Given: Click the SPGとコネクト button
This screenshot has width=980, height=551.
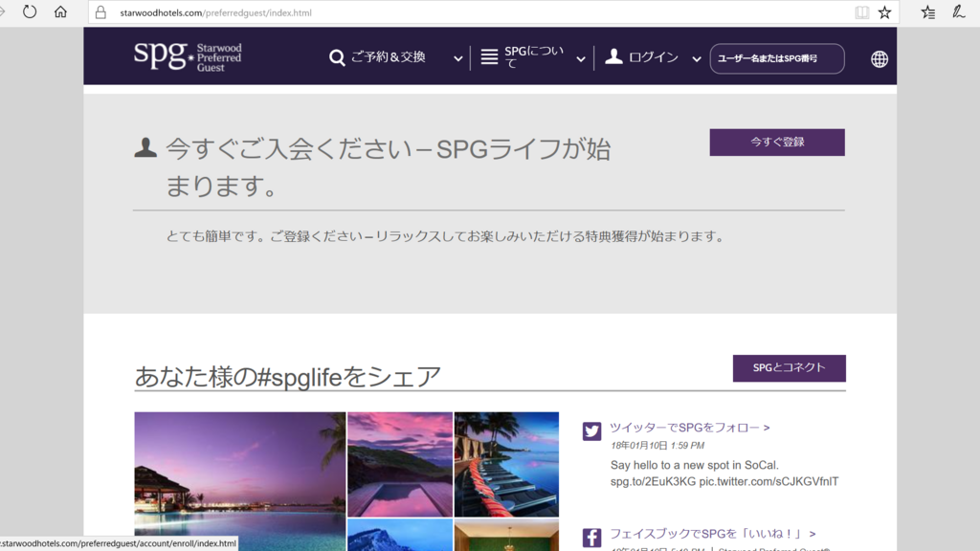Looking at the screenshot, I should tap(790, 368).
